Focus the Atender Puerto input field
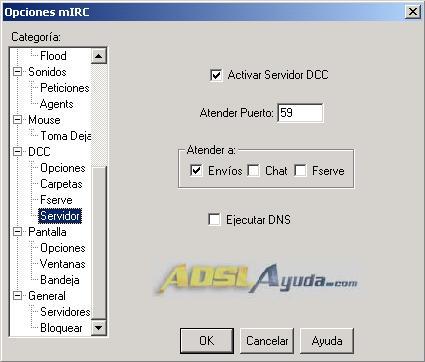This screenshot has height=362, width=425. tap(300, 113)
